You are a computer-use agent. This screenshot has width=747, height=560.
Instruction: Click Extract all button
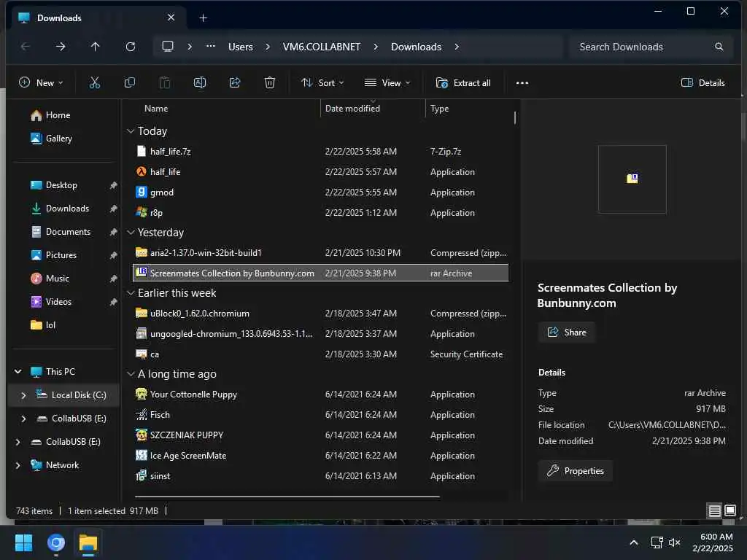463,83
